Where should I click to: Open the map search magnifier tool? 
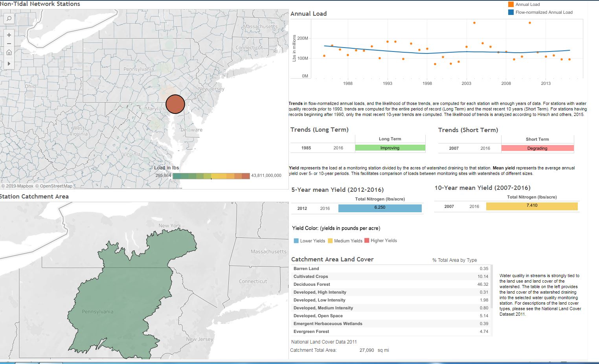tap(9, 18)
